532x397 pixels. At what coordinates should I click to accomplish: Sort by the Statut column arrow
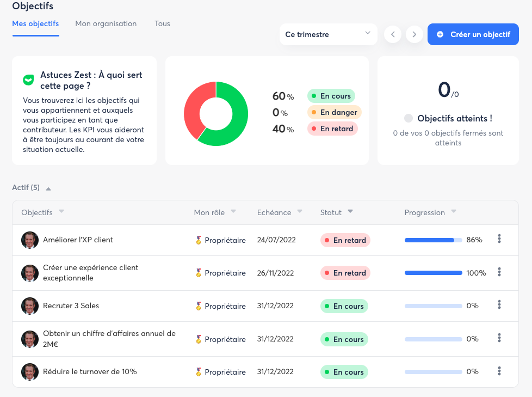point(350,211)
